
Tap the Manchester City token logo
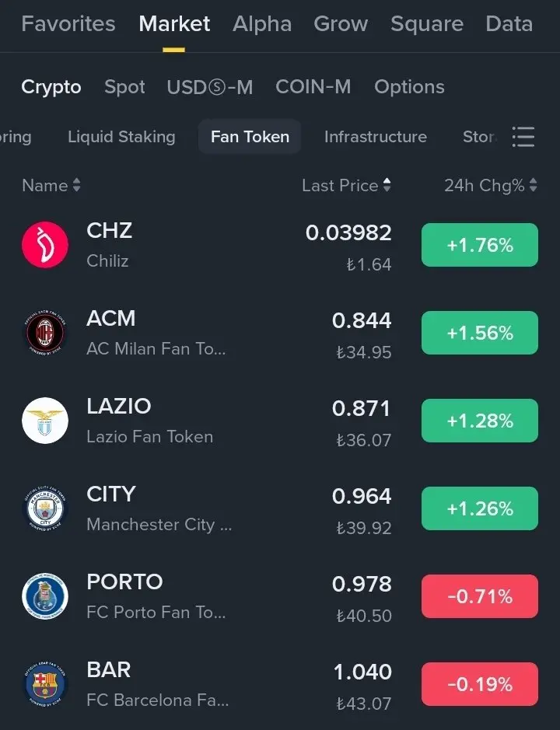click(45, 508)
